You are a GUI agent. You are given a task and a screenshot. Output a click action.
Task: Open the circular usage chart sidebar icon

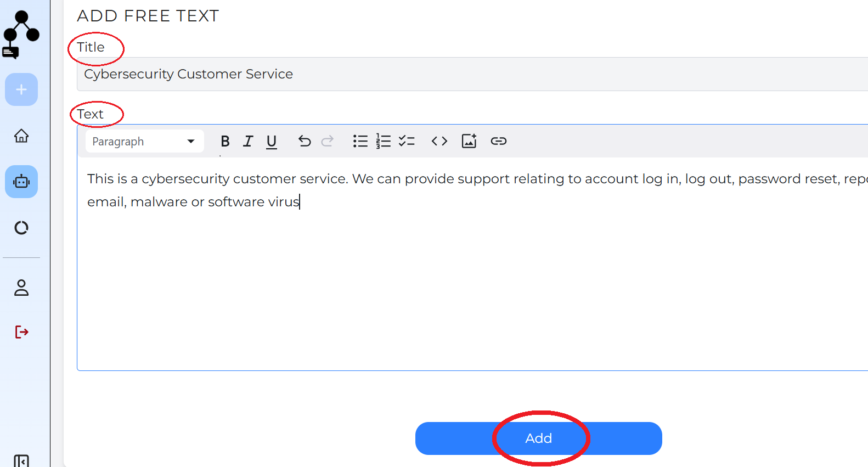21,228
